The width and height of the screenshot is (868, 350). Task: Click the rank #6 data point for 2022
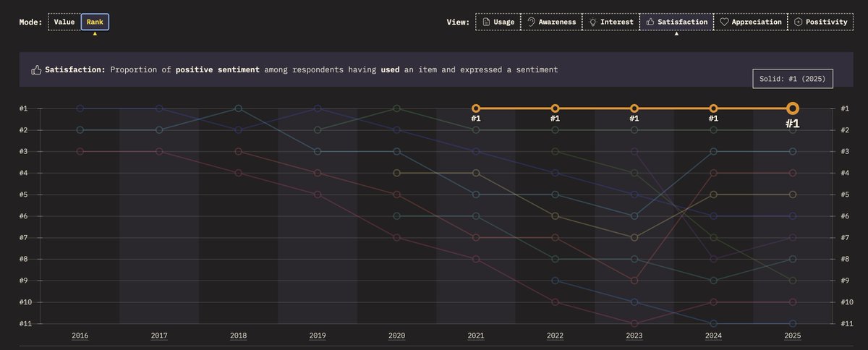[555, 216]
